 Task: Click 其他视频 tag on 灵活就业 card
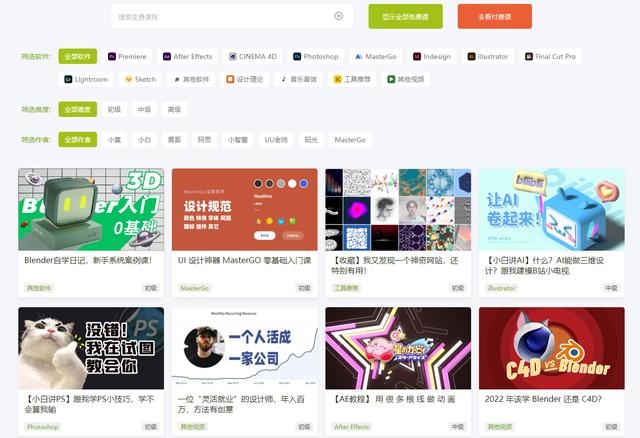click(x=193, y=427)
